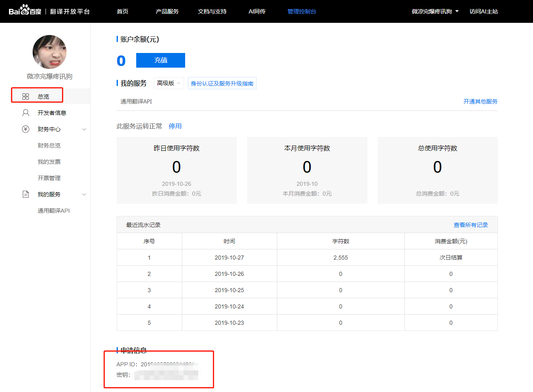Click the 微凉完爆疼讯狗 username under avatar
This screenshot has width=533, height=392.
(x=49, y=77)
